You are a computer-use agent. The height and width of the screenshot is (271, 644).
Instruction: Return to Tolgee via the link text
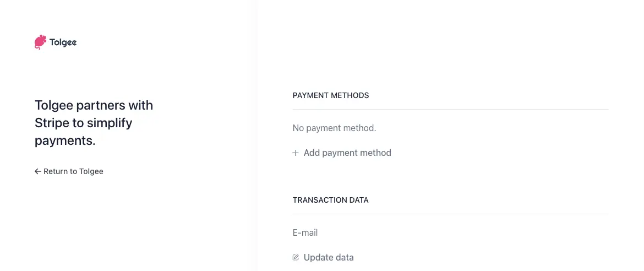click(73, 171)
